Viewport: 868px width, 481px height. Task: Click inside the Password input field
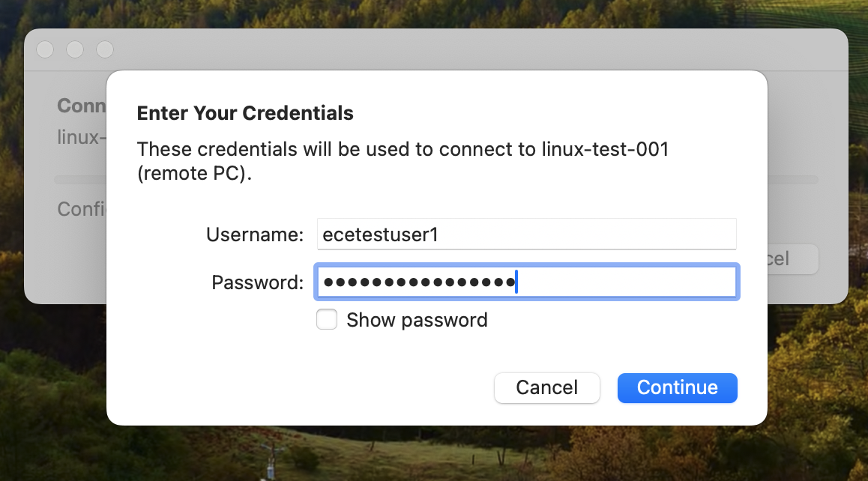(x=526, y=282)
